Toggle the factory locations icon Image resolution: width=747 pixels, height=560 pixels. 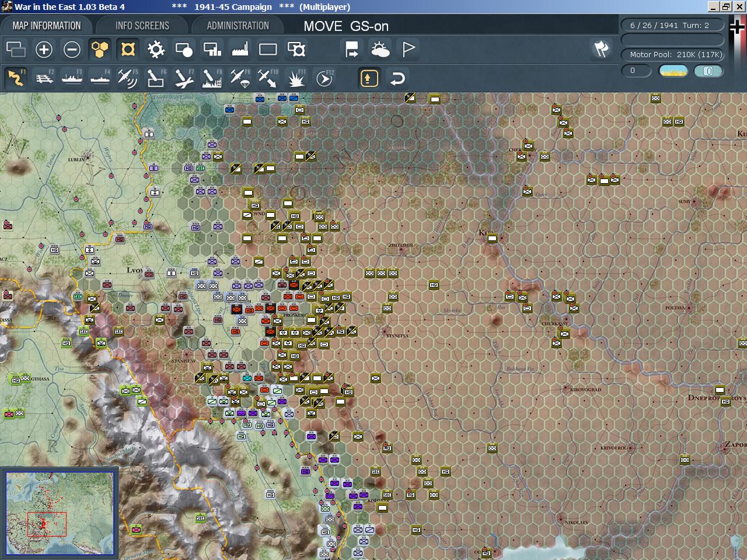240,50
